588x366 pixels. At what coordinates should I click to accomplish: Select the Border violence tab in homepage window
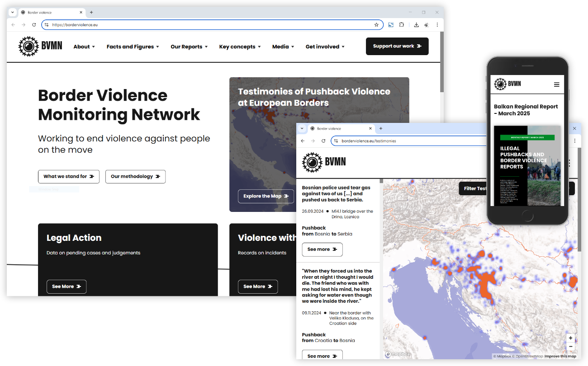[52, 13]
